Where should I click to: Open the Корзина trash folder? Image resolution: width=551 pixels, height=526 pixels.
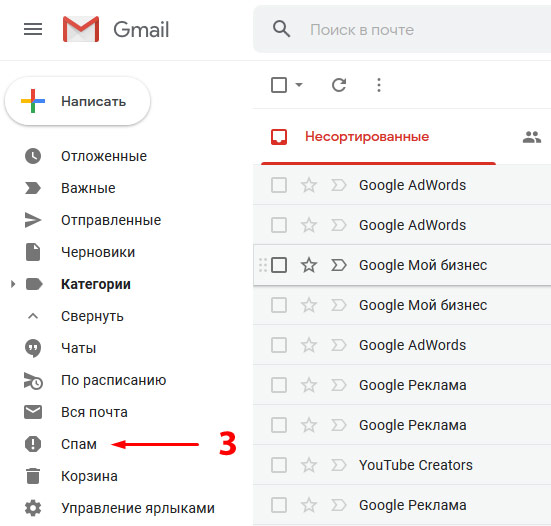(x=89, y=476)
